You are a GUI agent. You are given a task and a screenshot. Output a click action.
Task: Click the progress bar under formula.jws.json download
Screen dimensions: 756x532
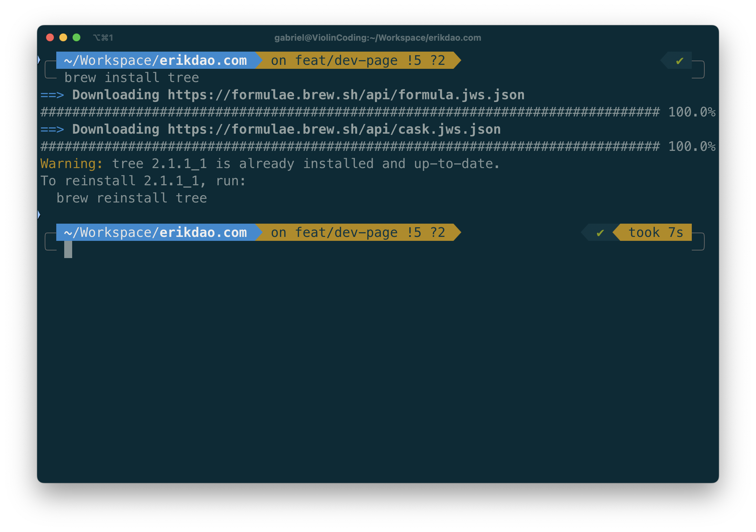(x=350, y=112)
